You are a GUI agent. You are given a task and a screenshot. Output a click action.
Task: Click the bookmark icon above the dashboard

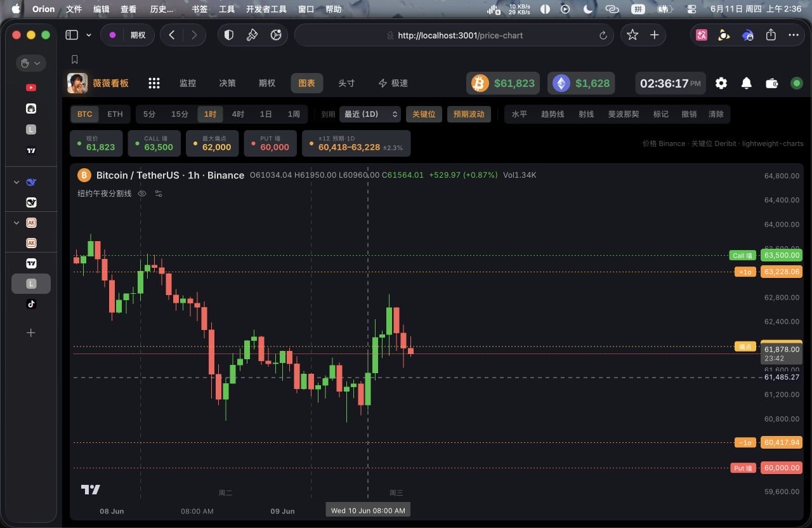coord(75,60)
